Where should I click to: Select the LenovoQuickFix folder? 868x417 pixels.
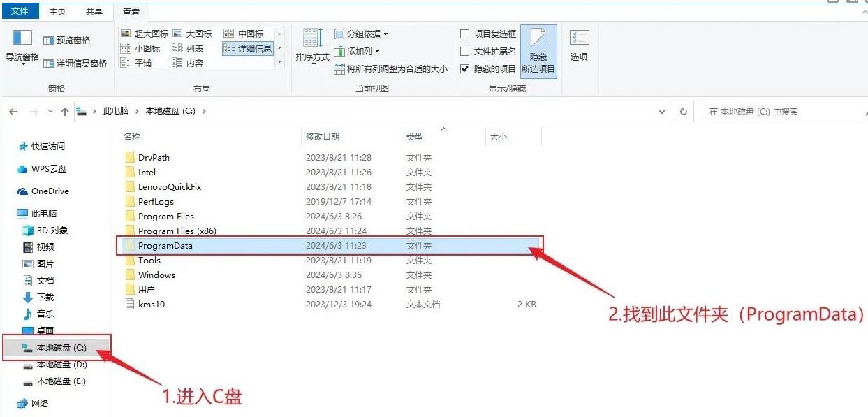pos(170,187)
